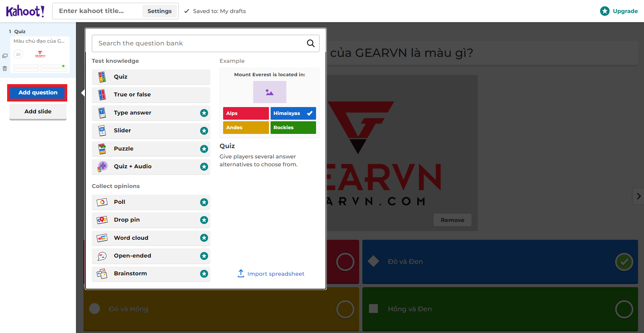Viewport: 644px width, 333px height.
Task: Delete question 1 using trash icon
Action: [x=5, y=68]
